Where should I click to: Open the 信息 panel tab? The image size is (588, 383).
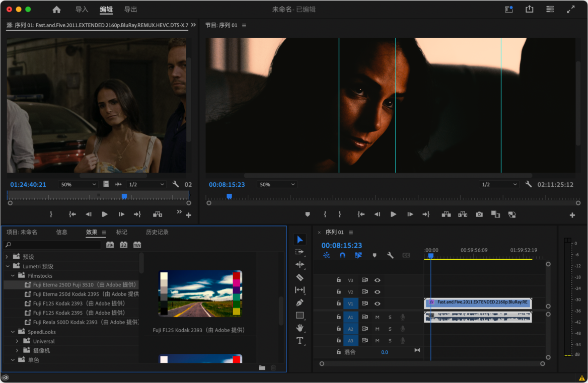point(62,232)
